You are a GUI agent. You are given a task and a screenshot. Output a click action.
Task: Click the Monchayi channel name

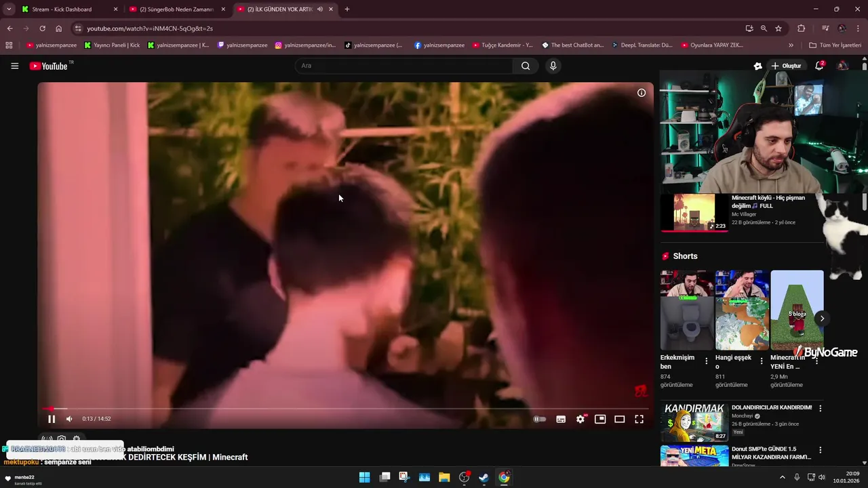[743, 416]
